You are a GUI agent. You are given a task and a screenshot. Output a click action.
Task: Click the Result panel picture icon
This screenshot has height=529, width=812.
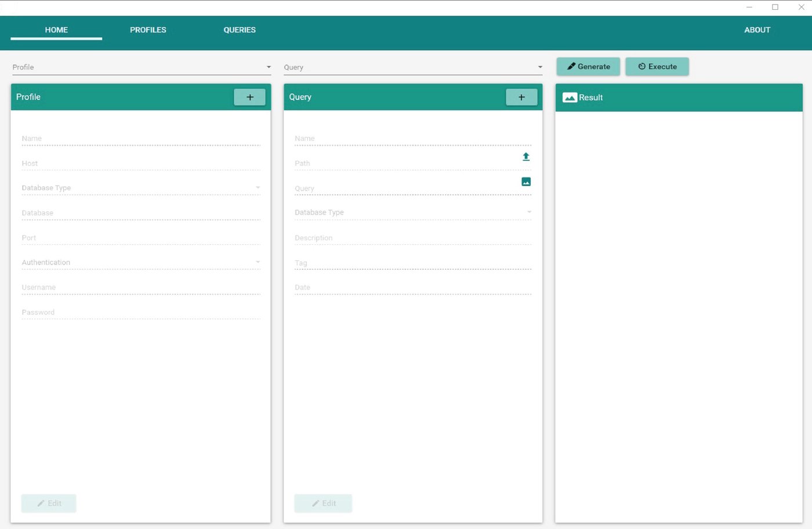coord(570,97)
